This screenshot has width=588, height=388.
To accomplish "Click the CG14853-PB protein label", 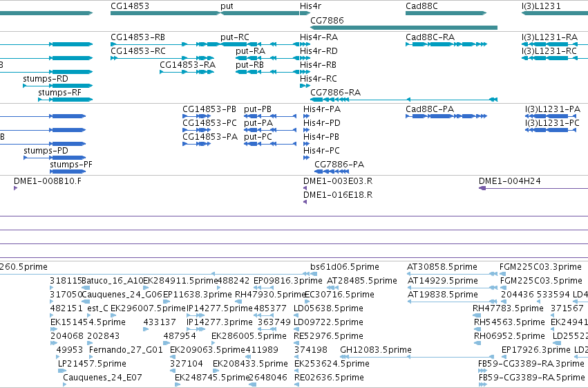I will (209, 109).
